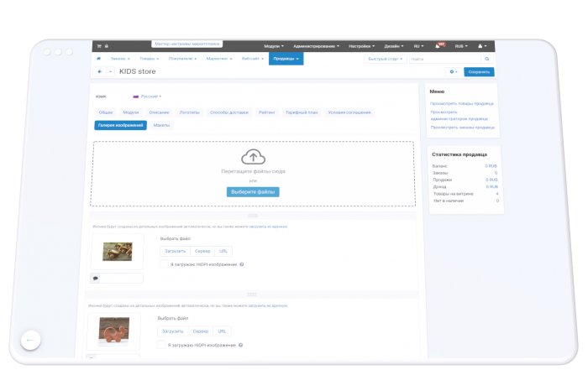Expand the Дизайн dropdown

tap(394, 46)
